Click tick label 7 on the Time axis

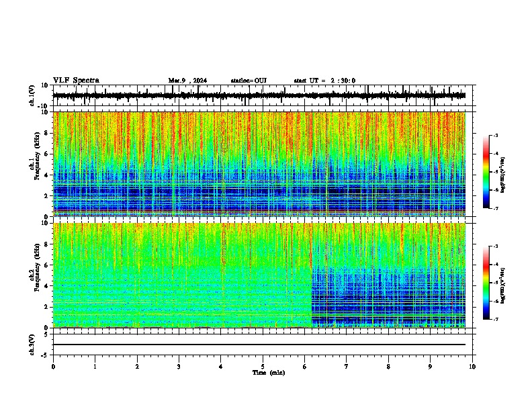(347, 367)
